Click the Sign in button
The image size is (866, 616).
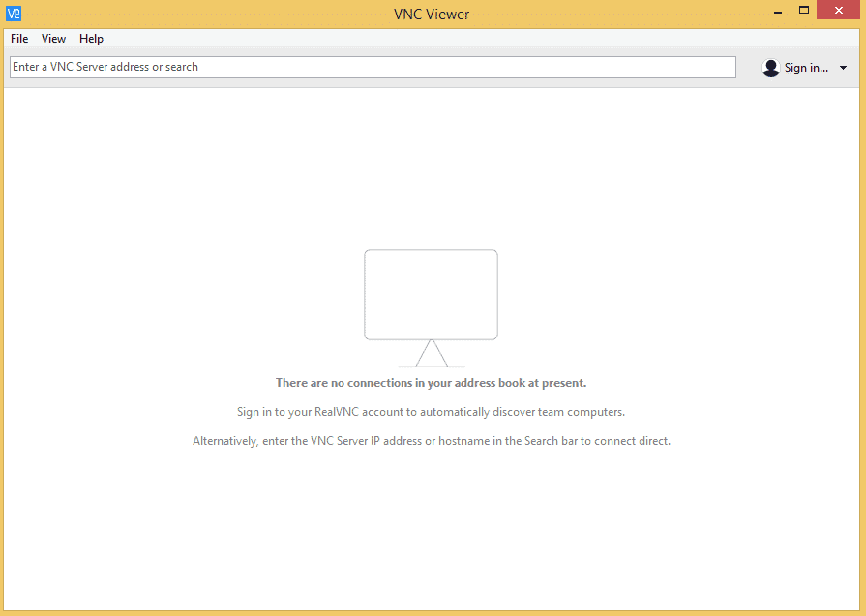click(x=806, y=67)
